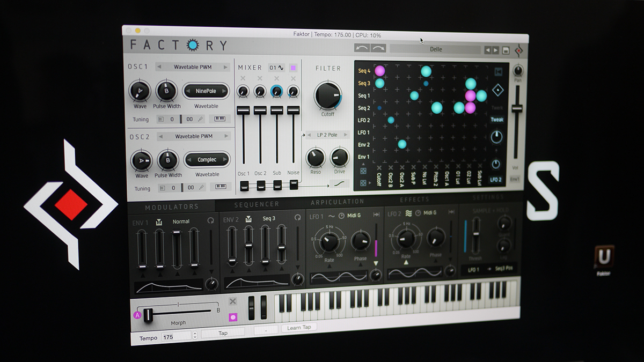Click the OSC1 fine tune wrench icon
The width and height of the screenshot is (644, 362).
point(201,119)
